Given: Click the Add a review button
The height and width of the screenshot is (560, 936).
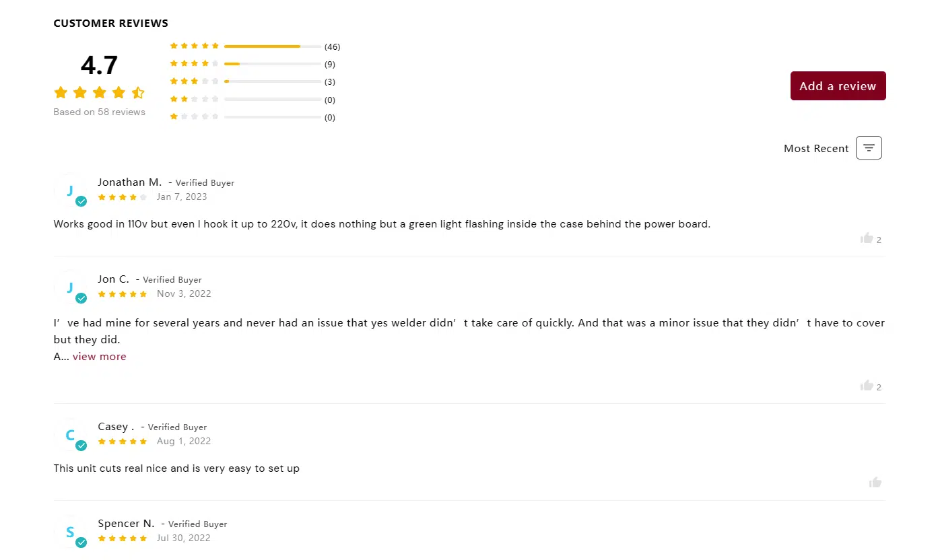Looking at the screenshot, I should click(838, 85).
